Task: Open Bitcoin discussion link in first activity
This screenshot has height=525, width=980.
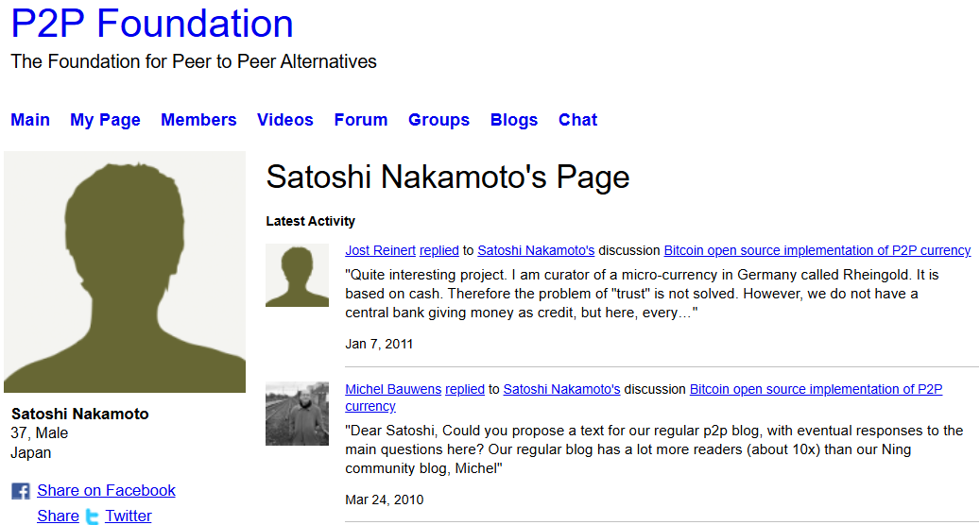Action: (817, 250)
